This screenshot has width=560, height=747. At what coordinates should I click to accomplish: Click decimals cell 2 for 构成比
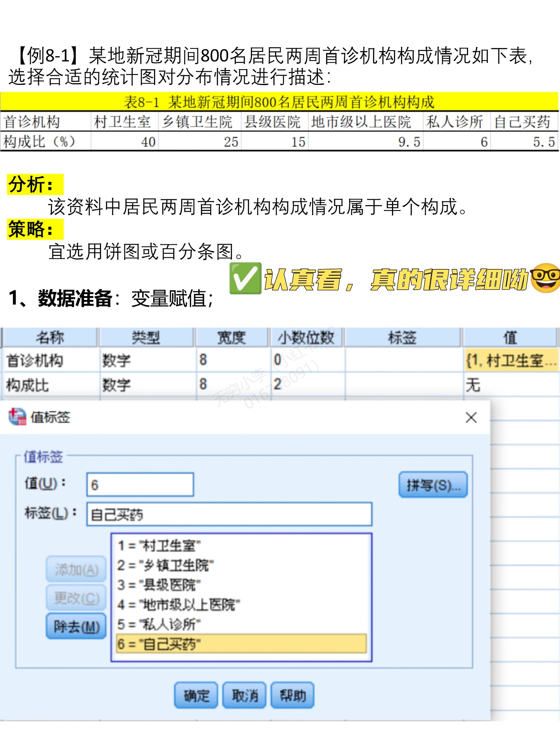point(308,384)
